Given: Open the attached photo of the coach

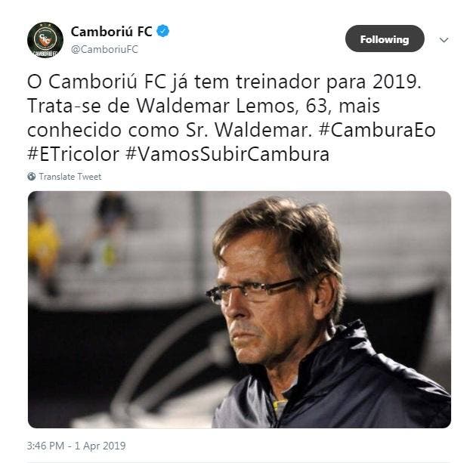Looking at the screenshot, I should [240, 310].
